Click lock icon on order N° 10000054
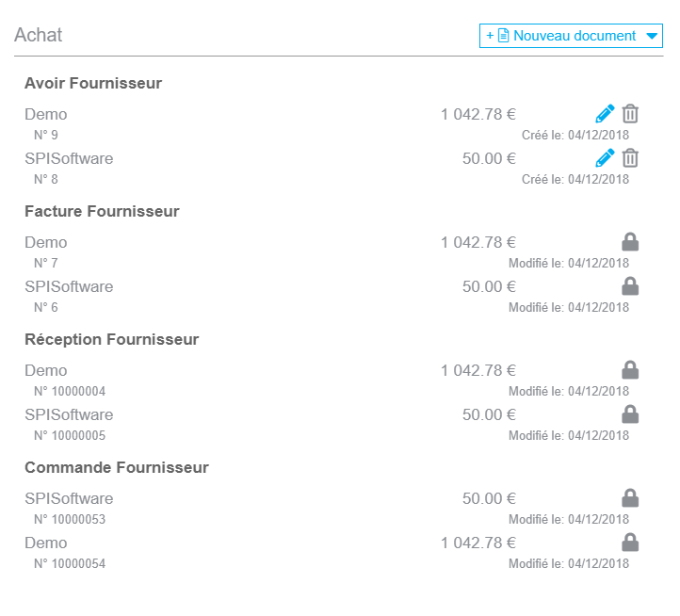Image resolution: width=680 pixels, height=616 pixels. click(x=630, y=542)
